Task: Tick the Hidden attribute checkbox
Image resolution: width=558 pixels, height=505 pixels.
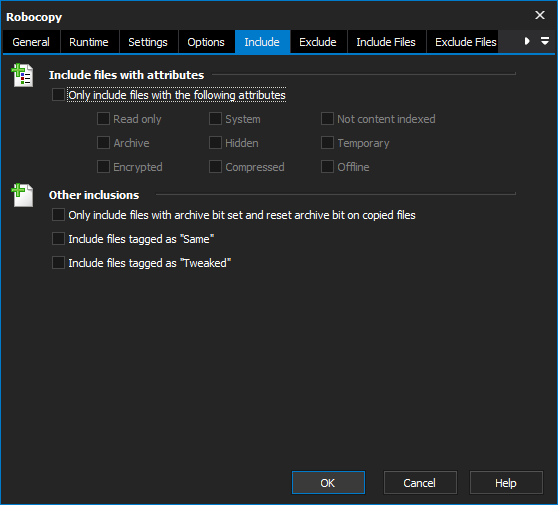Action: pyautogui.click(x=215, y=143)
